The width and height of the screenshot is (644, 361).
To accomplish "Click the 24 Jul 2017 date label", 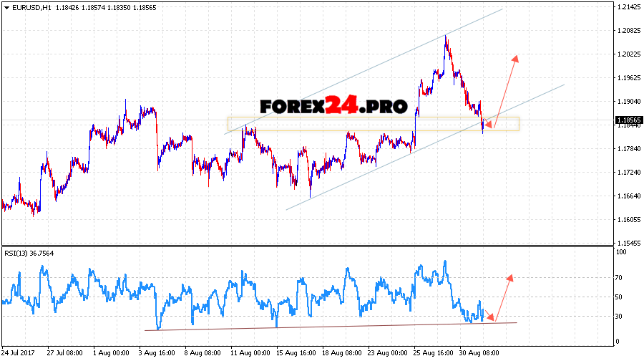I will tap(19, 353).
